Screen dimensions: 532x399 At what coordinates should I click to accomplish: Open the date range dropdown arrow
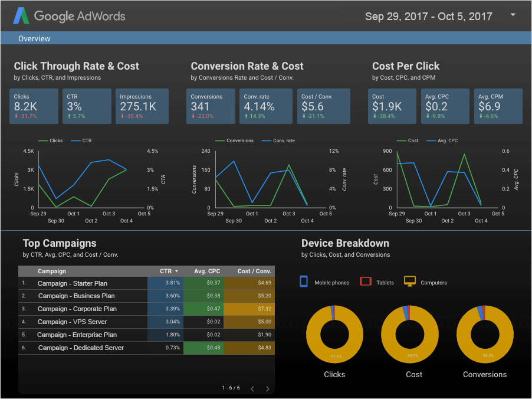coord(513,15)
